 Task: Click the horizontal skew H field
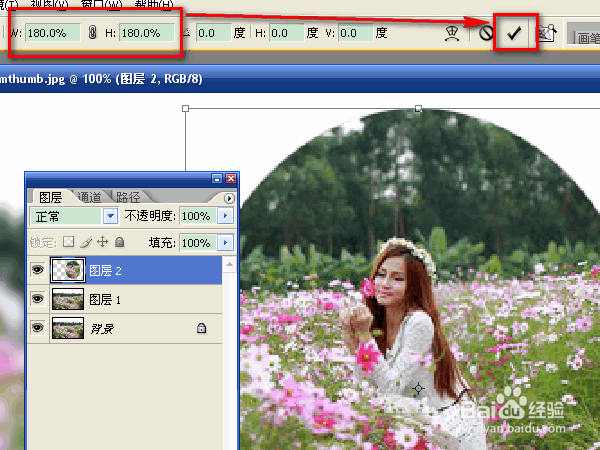pyautogui.click(x=287, y=33)
